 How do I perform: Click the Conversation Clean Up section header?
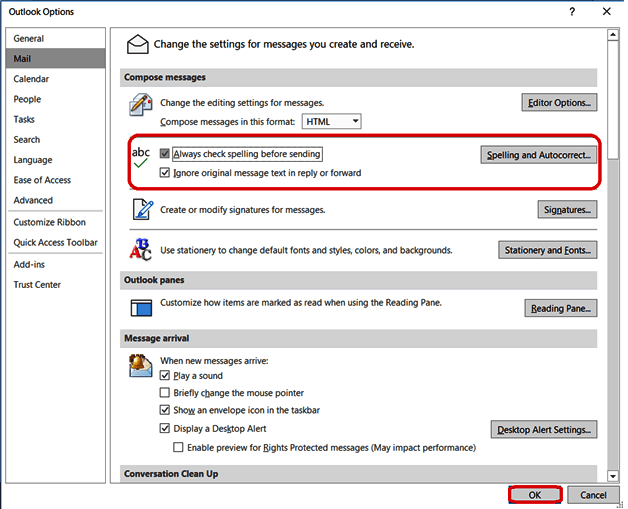(358, 473)
